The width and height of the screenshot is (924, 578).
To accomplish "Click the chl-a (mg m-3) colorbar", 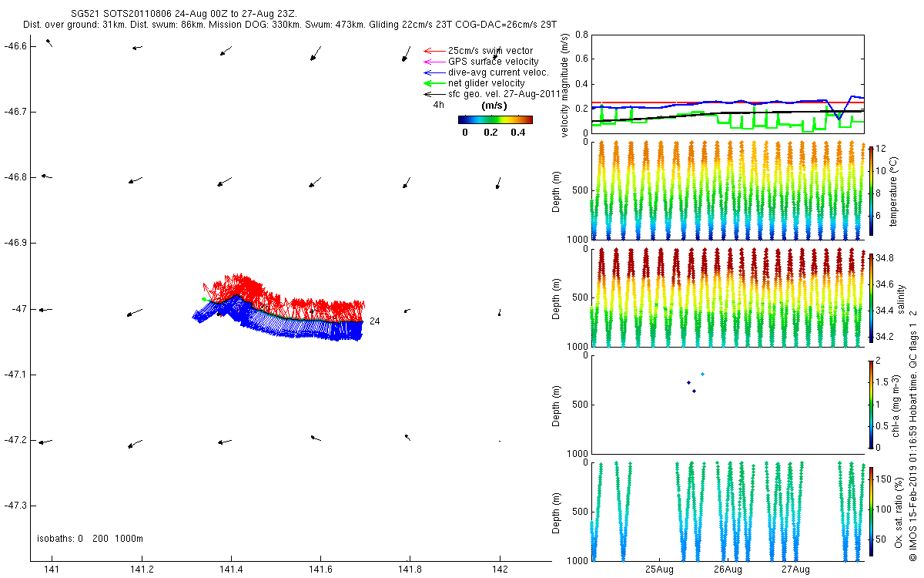I will click(x=871, y=404).
